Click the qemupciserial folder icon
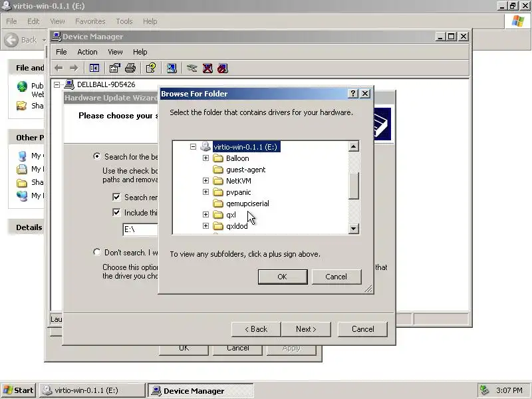532x399 pixels. 218,203
